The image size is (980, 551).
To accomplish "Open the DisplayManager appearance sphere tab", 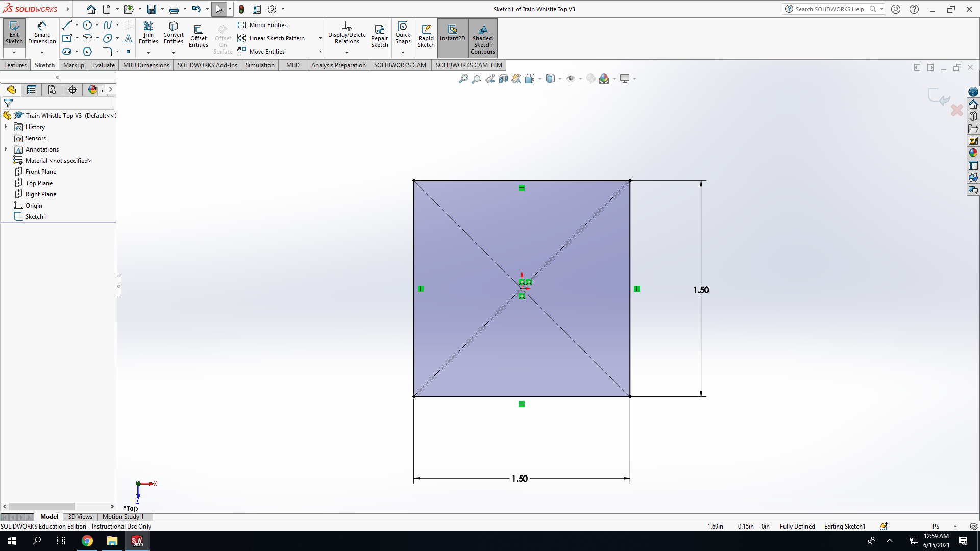I will click(92, 90).
